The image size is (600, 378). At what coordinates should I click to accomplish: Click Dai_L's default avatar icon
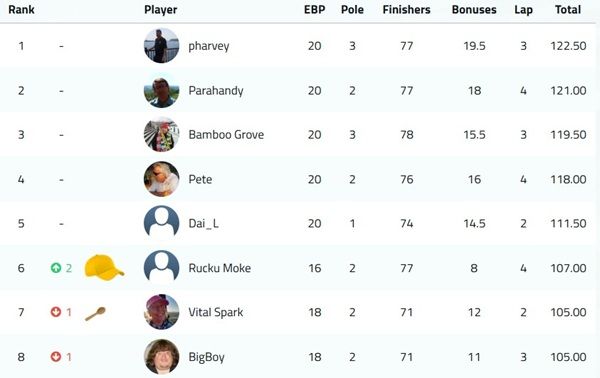click(x=161, y=223)
